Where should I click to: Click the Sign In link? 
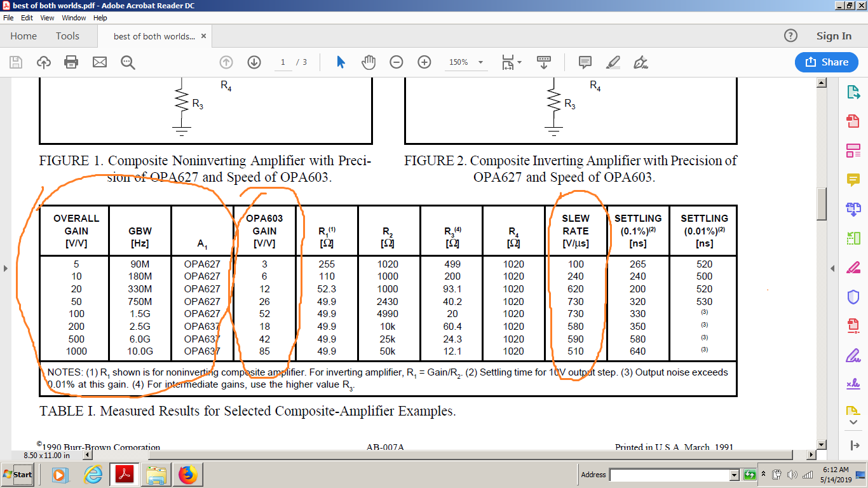(x=834, y=36)
